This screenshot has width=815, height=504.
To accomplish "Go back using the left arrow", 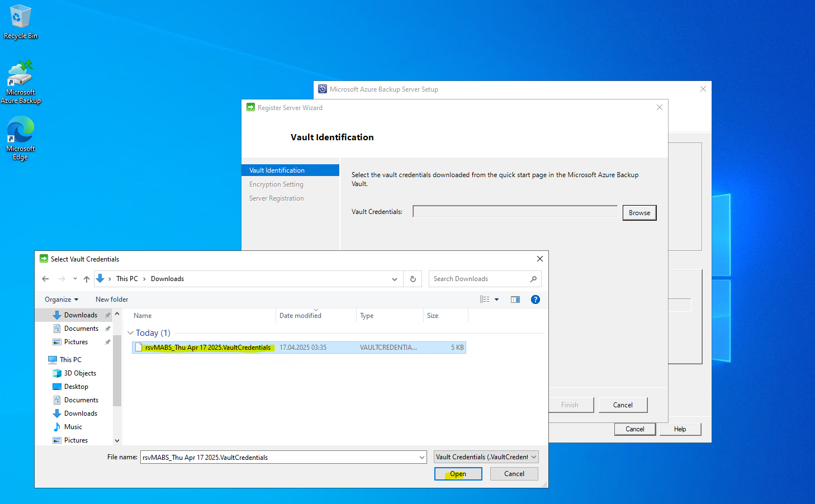I will tap(45, 279).
